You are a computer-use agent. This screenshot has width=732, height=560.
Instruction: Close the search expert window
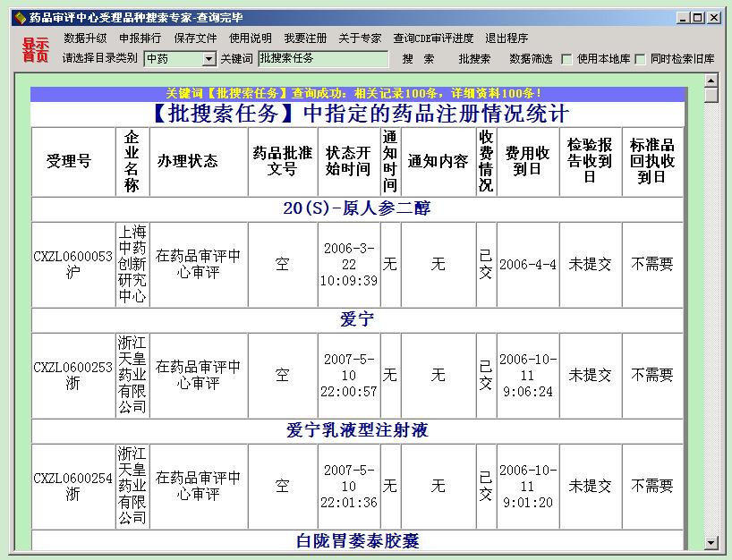pyautogui.click(x=714, y=18)
